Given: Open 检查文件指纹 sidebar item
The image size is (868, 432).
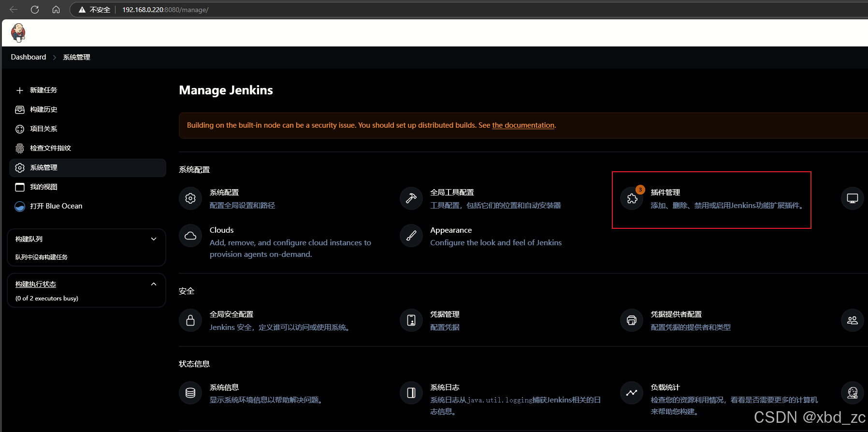Looking at the screenshot, I should [50, 149].
